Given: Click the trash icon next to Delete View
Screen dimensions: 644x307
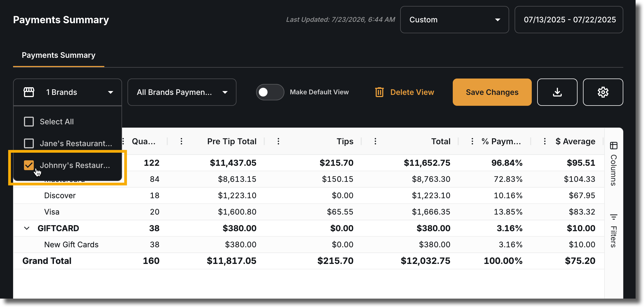Looking at the screenshot, I should (379, 92).
